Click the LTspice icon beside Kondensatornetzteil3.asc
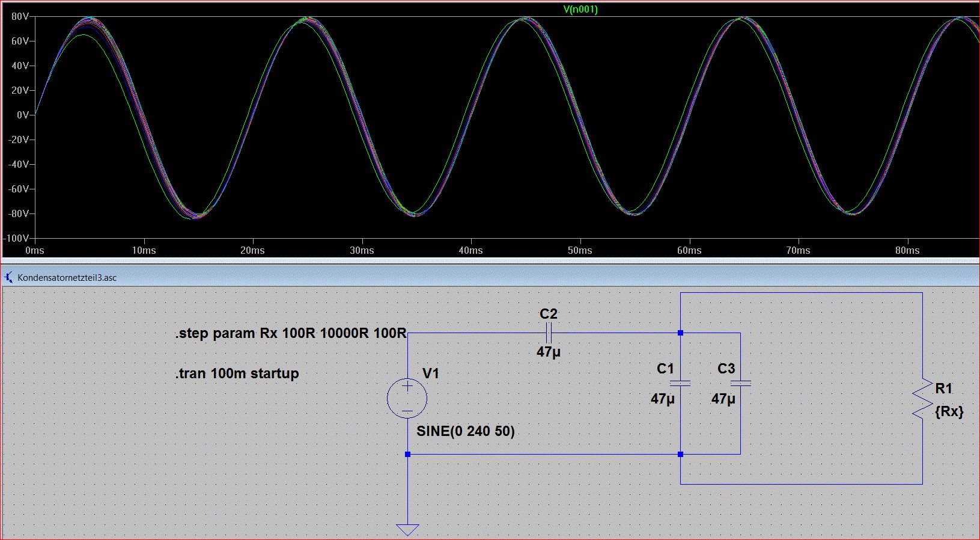Viewport: 980px width, 540px height. point(8,277)
